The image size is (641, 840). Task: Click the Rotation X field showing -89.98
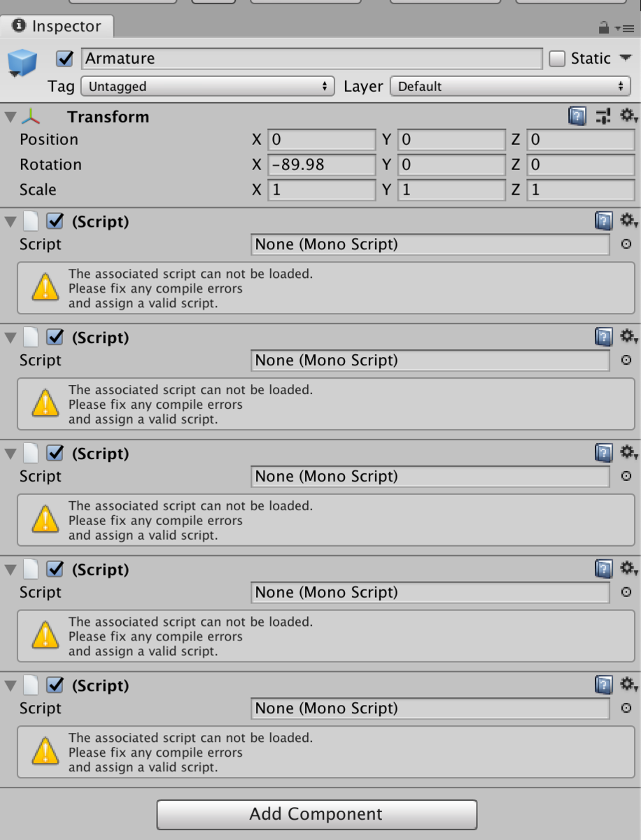coord(322,164)
